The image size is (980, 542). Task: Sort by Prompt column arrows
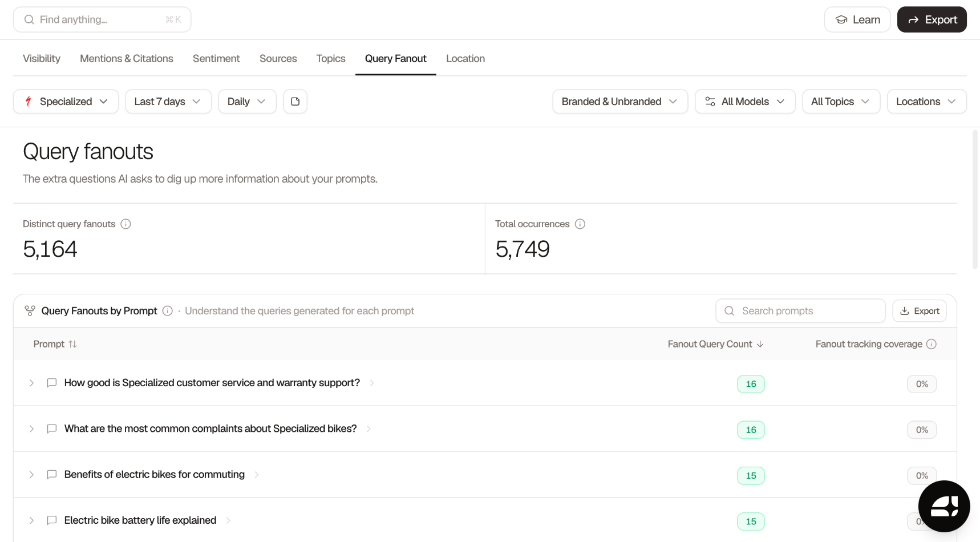coord(72,344)
